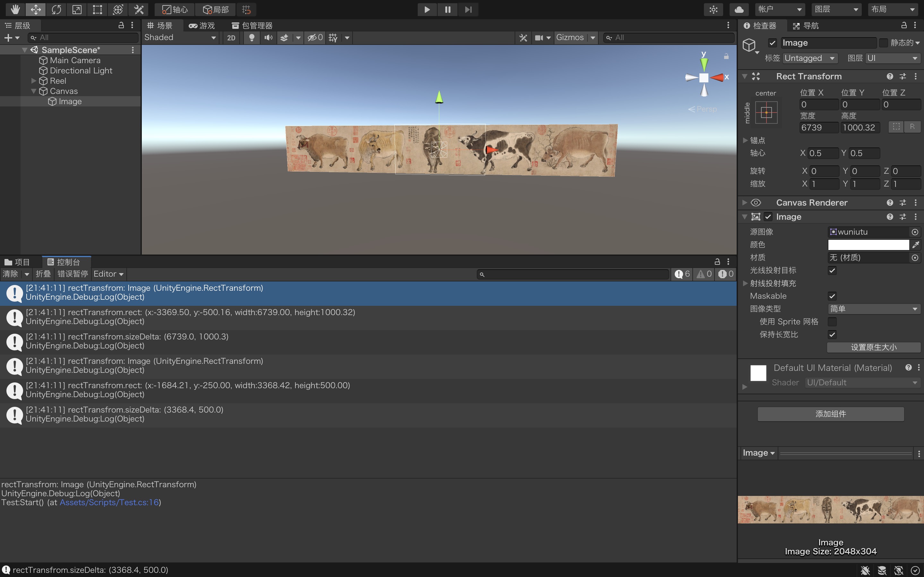Disable the Maskable checkbox
This screenshot has width=924, height=577.
point(832,296)
